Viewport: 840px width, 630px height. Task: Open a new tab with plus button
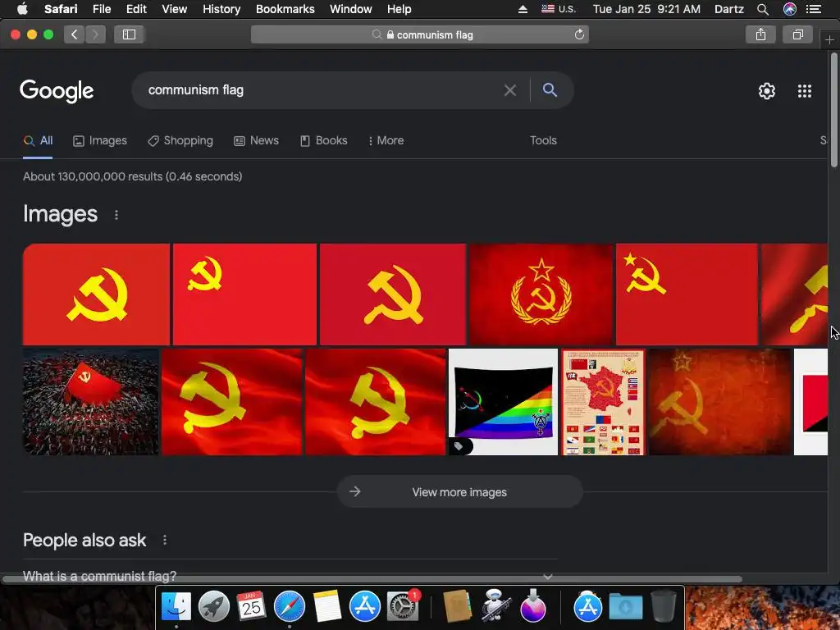point(829,40)
